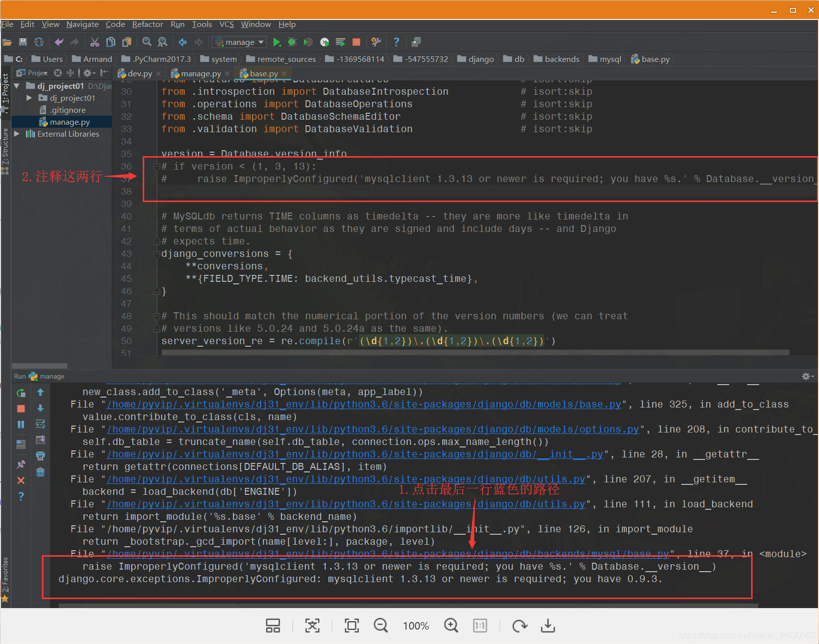Stop the process with red square in toolbar
This screenshot has width=819, height=644.
[x=356, y=42]
